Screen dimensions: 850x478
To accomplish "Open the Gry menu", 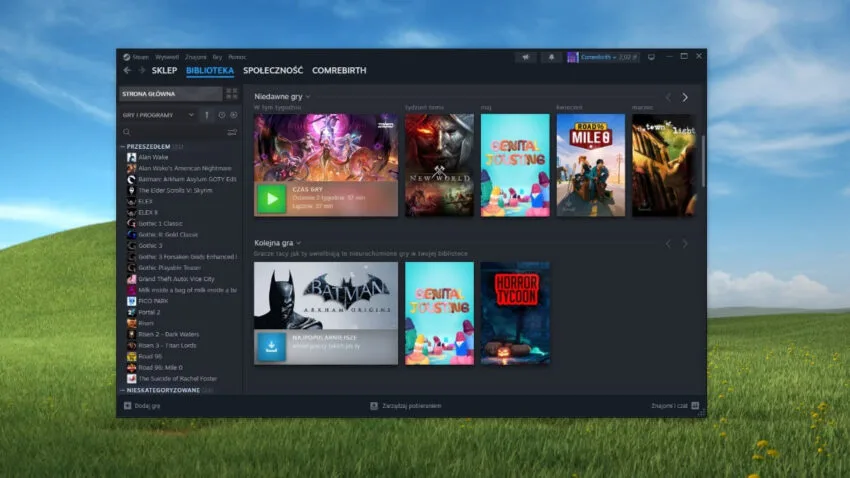I will pyautogui.click(x=217, y=57).
